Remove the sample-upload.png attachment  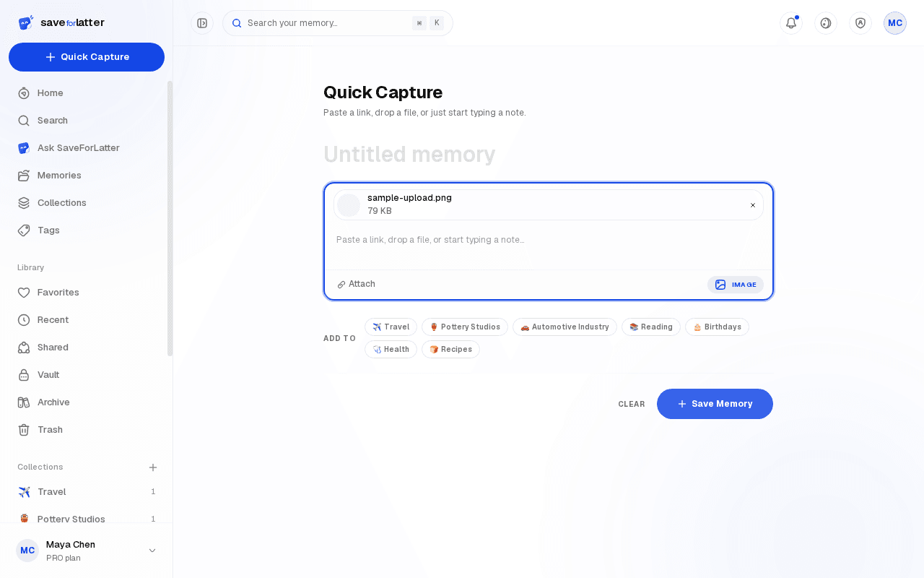[753, 205]
